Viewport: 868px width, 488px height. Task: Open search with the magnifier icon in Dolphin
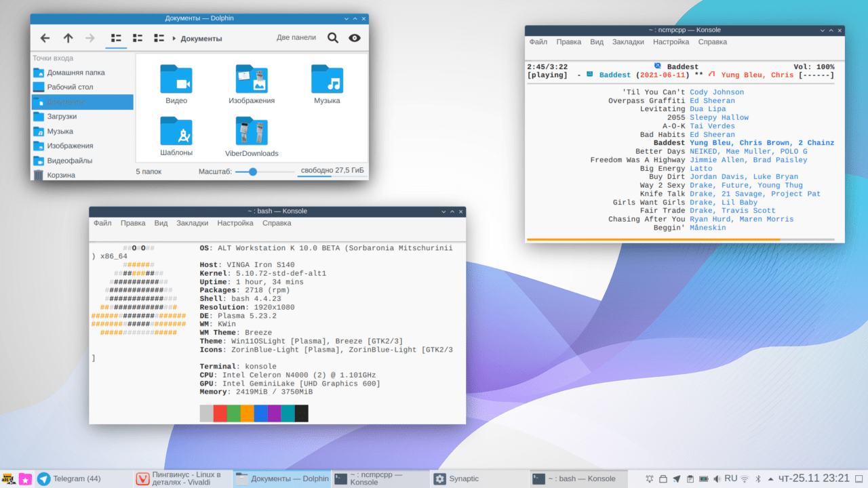coord(332,38)
